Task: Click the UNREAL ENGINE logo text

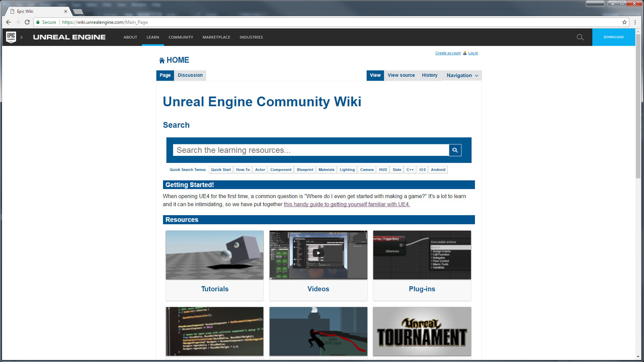Action: coord(69,37)
